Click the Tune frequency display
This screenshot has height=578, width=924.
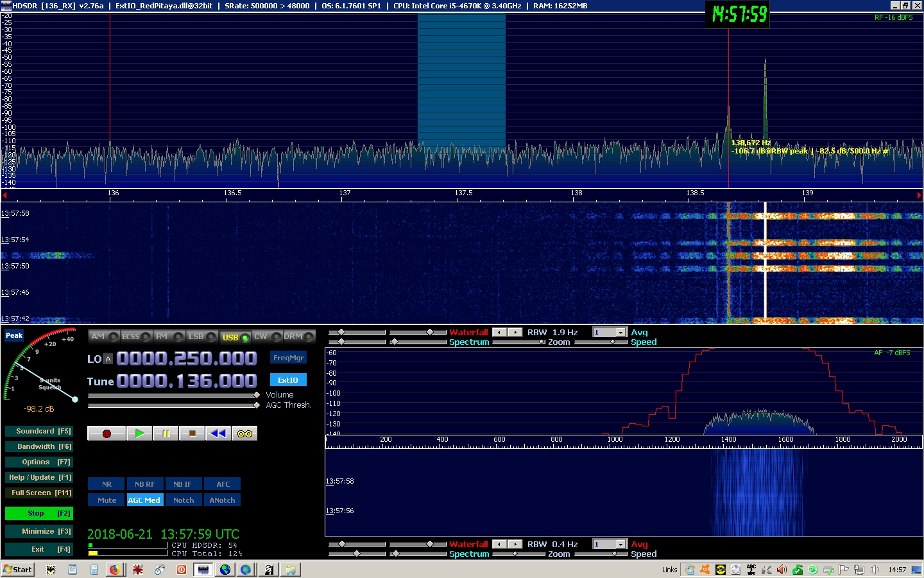[187, 381]
